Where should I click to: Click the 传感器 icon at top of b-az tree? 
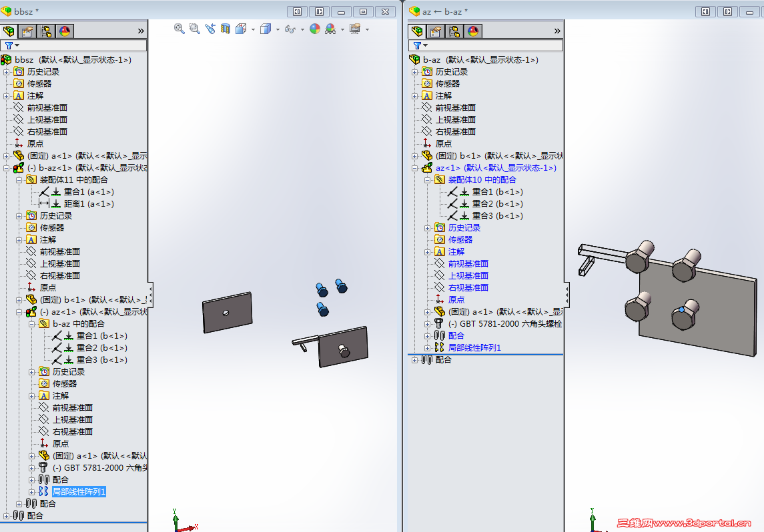[x=427, y=84]
